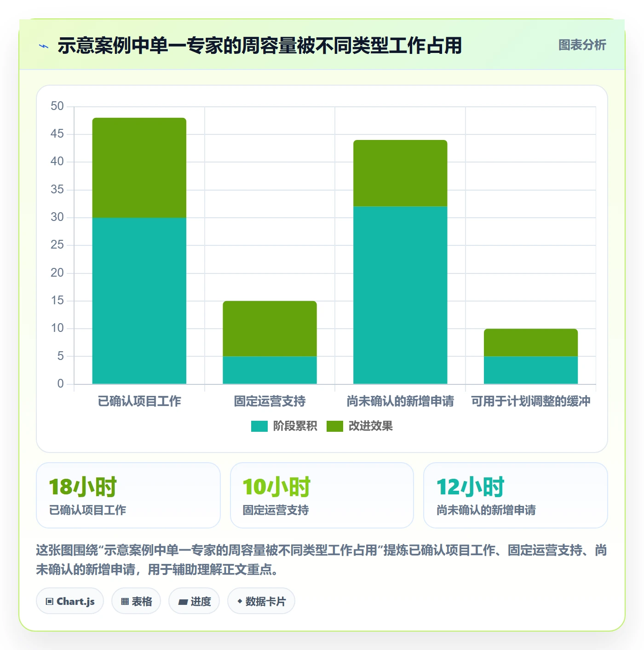Click the green segment of 尚未确认的新增申请 bar
Viewport: 644px width, 650px height.
(400, 173)
